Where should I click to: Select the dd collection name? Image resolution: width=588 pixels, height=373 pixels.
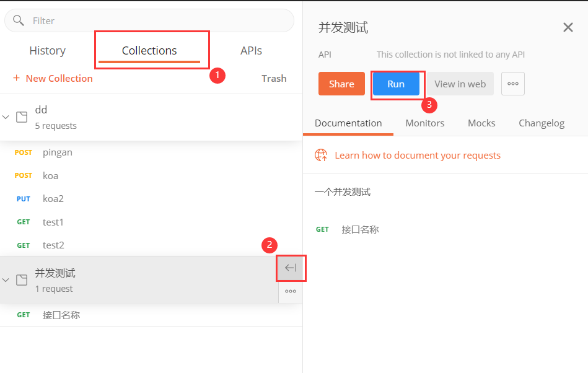41,110
